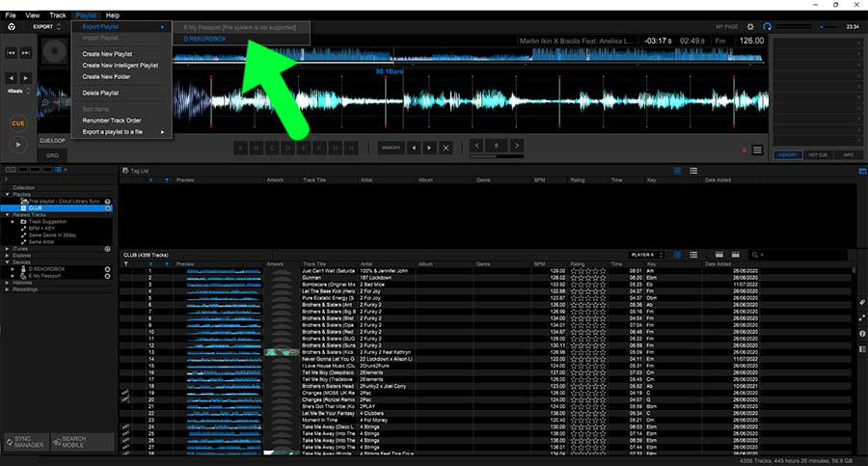This screenshot has height=466, width=868.
Task: Click the overview waveform to seek
Action: [468, 55]
